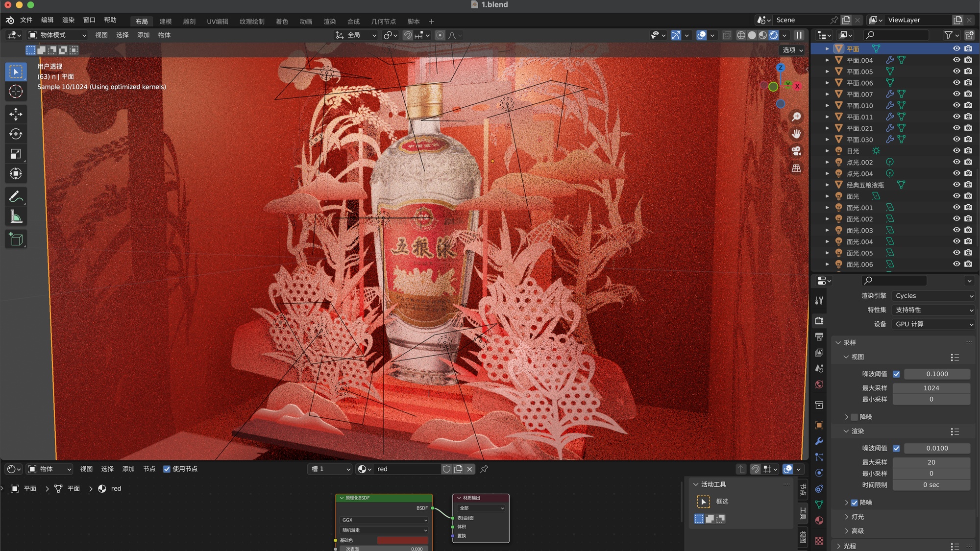
Task: Switch to the 建模 workspace tab
Action: pyautogui.click(x=166, y=22)
